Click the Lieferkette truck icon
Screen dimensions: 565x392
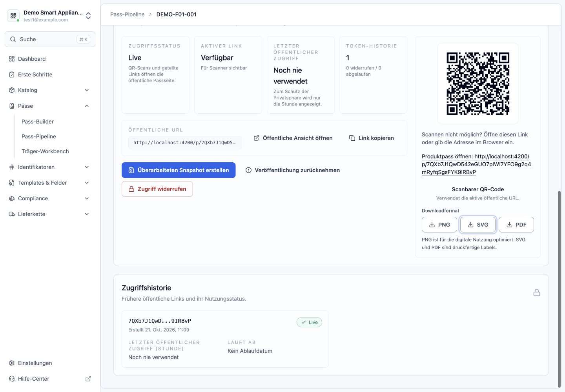point(12,214)
